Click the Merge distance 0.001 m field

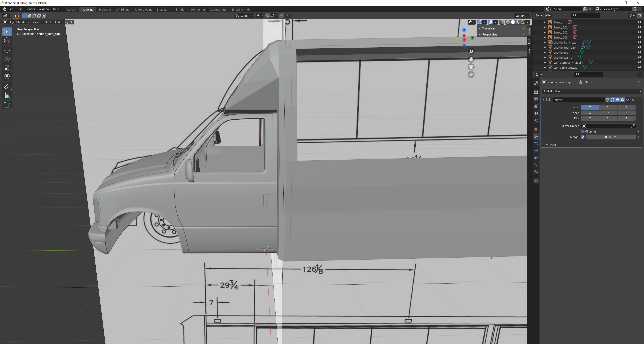point(610,137)
